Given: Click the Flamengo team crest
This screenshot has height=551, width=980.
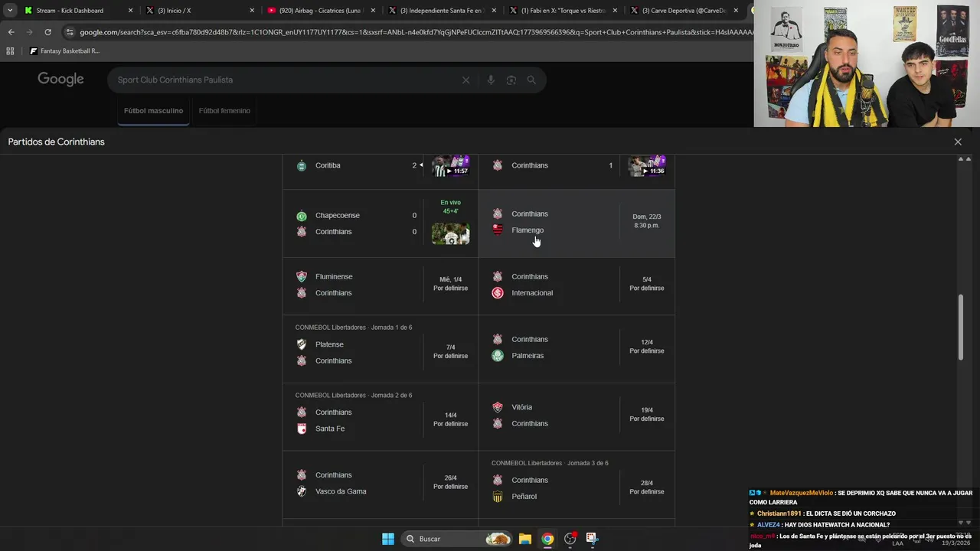Looking at the screenshot, I should [498, 230].
